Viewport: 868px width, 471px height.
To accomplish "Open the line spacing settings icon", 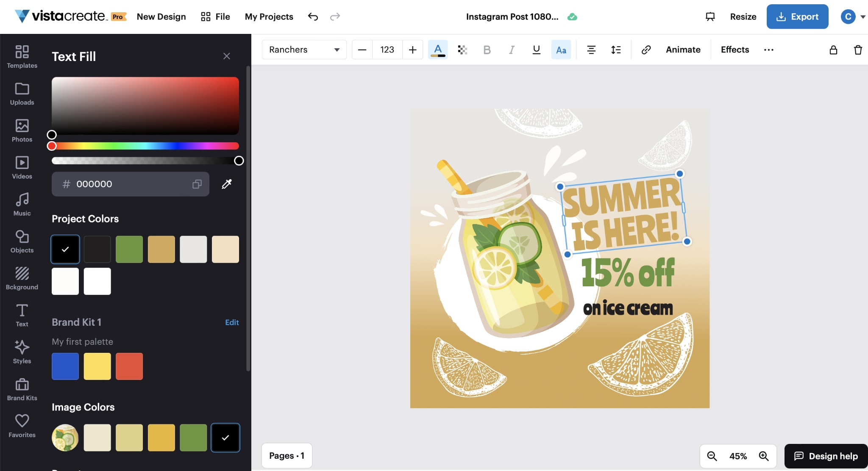I will [x=616, y=50].
